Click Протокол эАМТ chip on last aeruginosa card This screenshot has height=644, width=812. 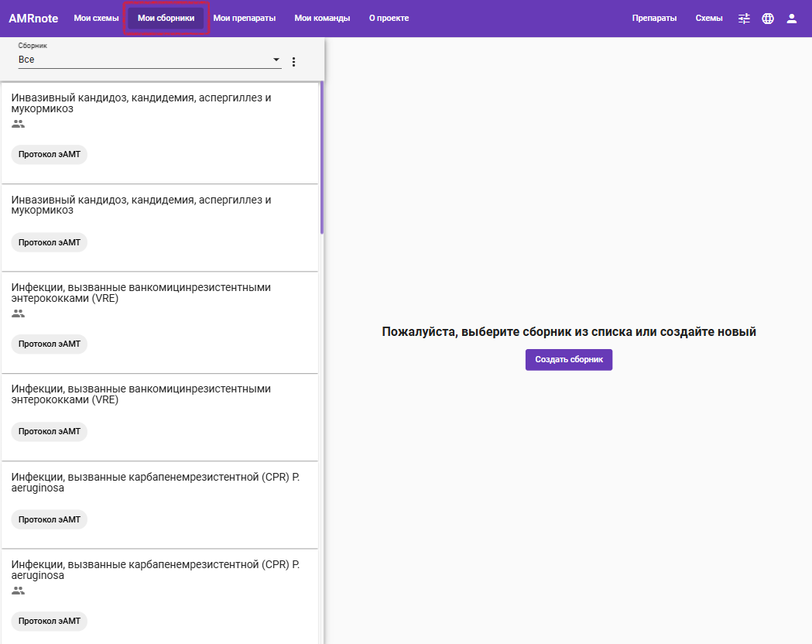50,621
